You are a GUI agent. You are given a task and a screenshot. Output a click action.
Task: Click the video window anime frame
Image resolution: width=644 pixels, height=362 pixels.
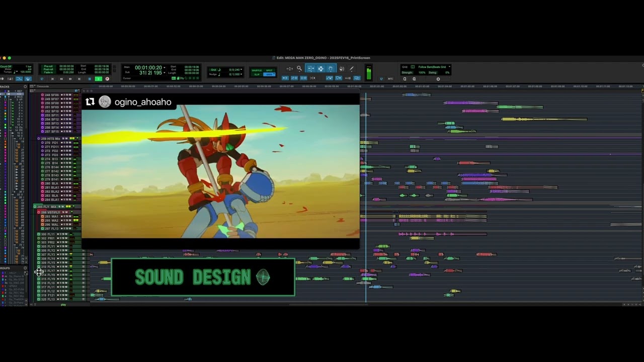tap(221, 171)
